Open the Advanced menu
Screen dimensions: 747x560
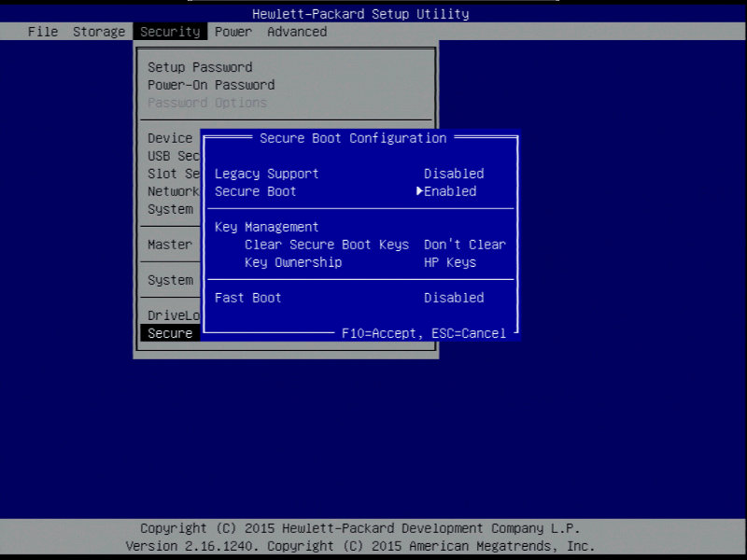(x=296, y=32)
